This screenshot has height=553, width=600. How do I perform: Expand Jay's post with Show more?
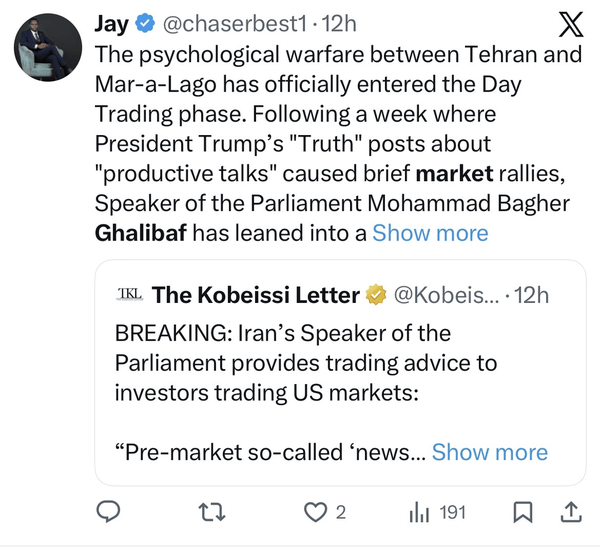coord(430,233)
